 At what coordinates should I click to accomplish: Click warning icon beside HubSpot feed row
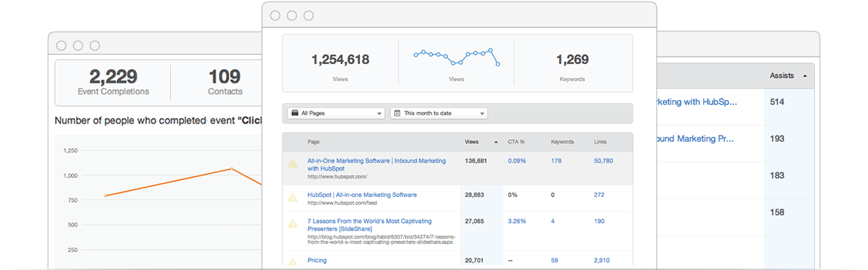(293, 198)
